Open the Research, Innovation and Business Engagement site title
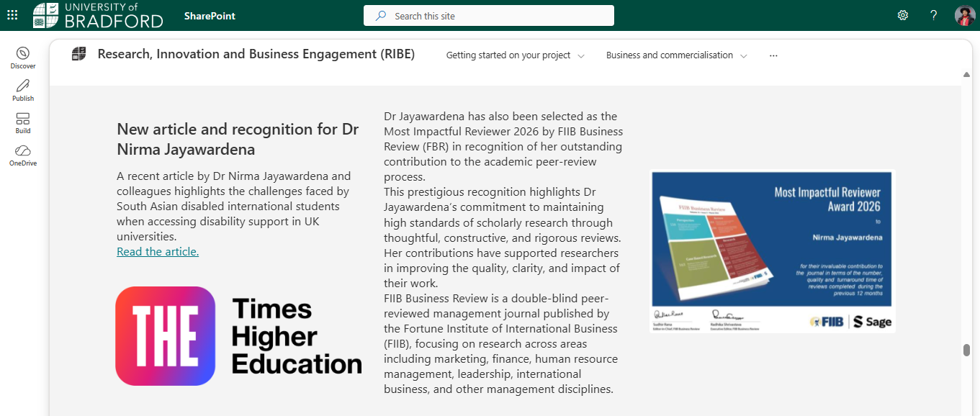This screenshot has width=980, height=416. tap(256, 54)
